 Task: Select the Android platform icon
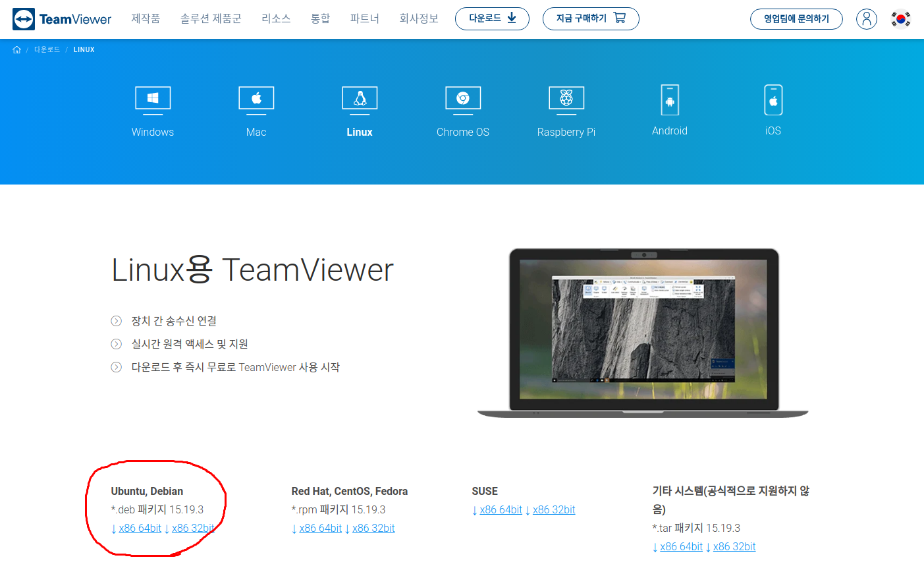pos(670,100)
